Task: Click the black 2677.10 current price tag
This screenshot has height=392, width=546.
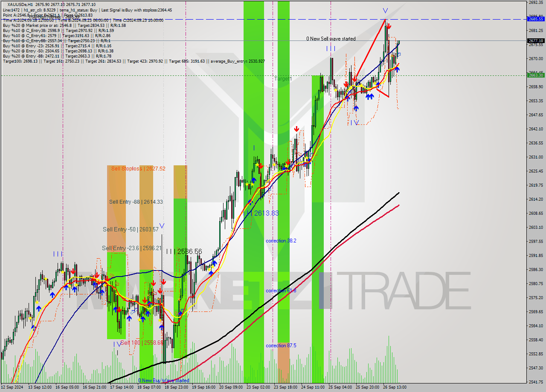Action: click(536, 41)
